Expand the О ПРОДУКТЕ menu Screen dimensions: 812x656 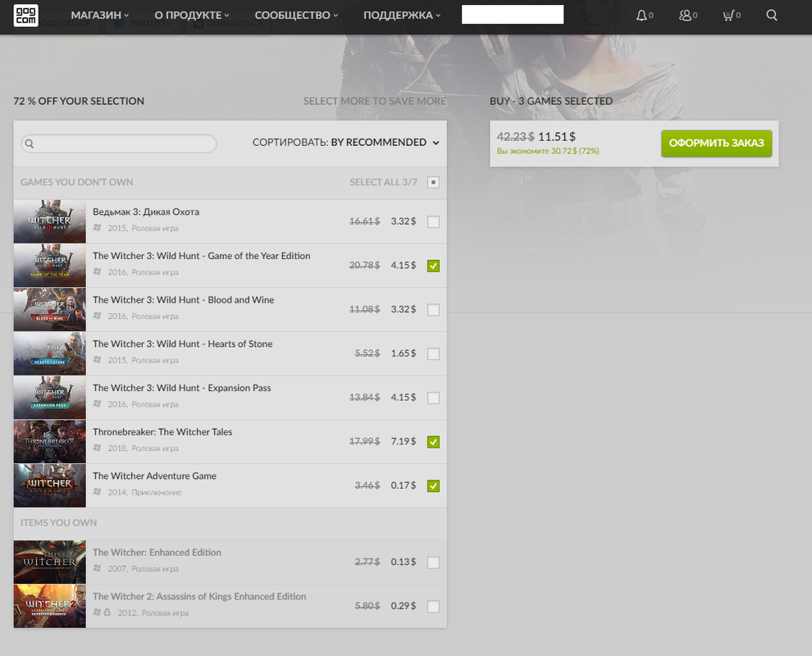coord(192,16)
